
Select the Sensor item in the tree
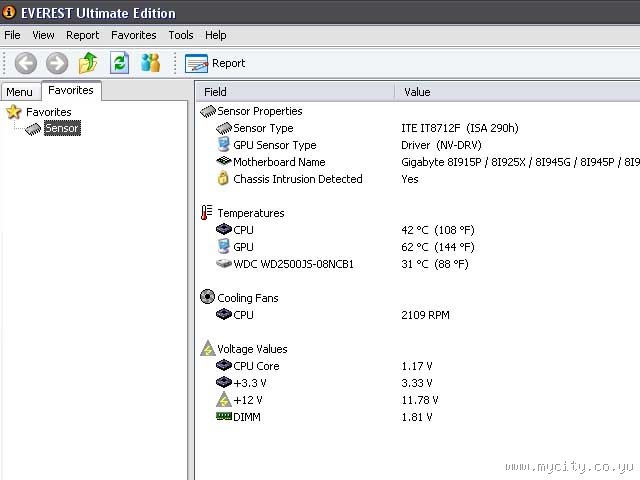coord(62,128)
